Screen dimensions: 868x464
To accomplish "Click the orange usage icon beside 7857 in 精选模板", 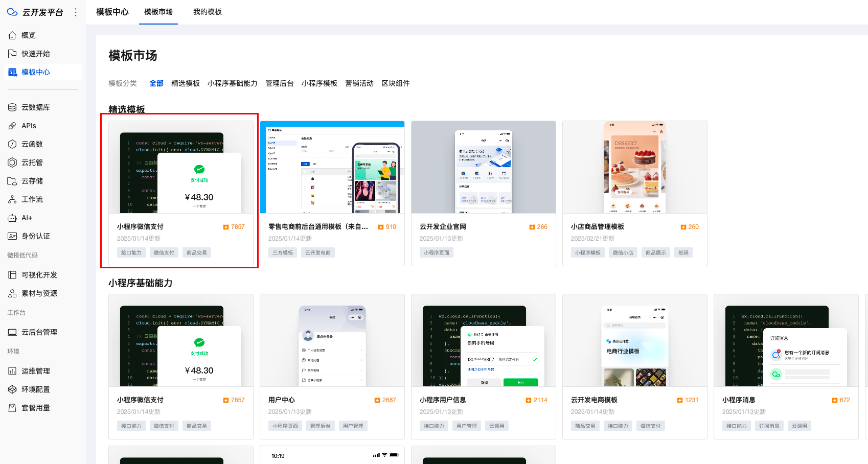I will (226, 227).
